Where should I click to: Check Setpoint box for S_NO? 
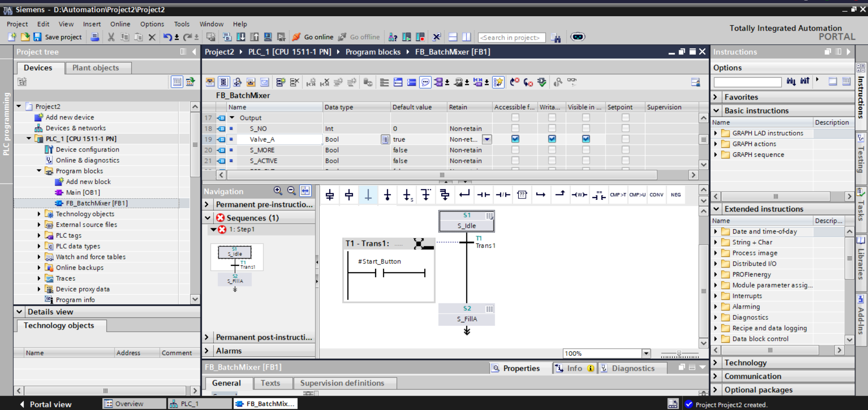(x=625, y=128)
